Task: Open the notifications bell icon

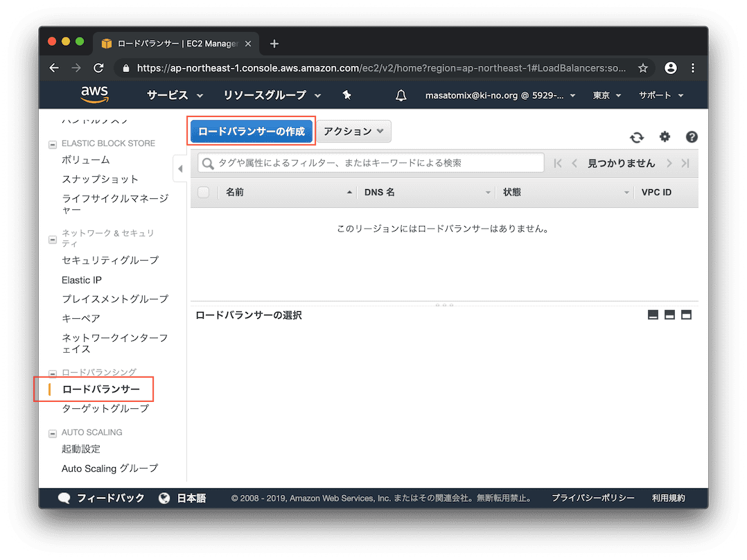Action: 401,96
